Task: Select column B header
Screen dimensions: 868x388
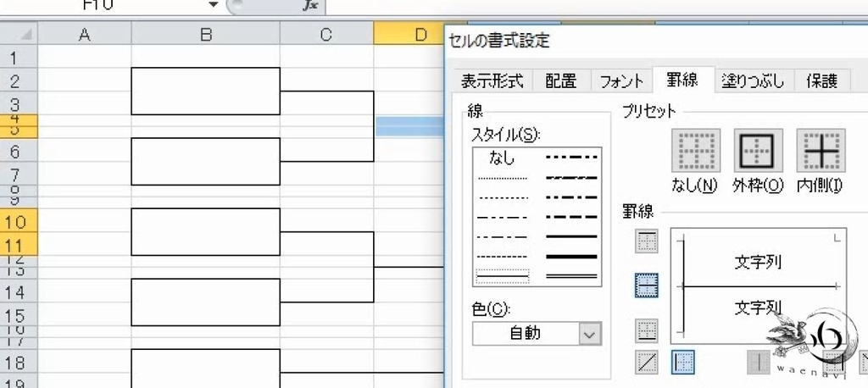Action: click(x=205, y=35)
